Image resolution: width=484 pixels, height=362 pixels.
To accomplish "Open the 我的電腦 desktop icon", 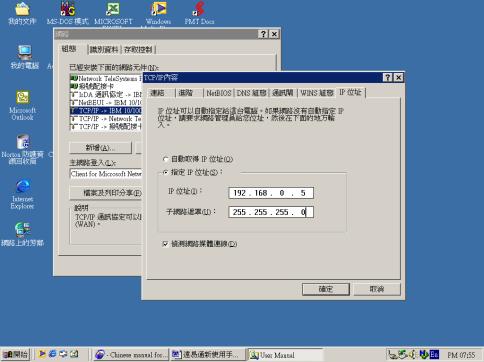I will click(x=25, y=57).
